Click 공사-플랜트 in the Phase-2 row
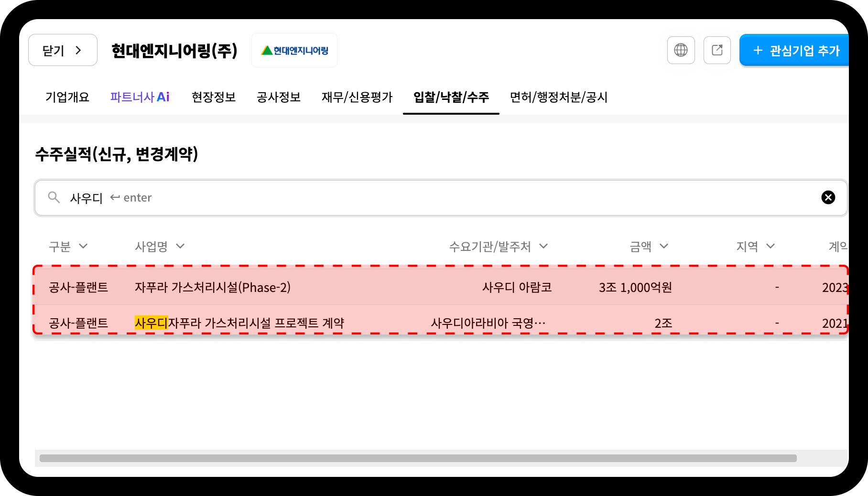 (x=78, y=287)
